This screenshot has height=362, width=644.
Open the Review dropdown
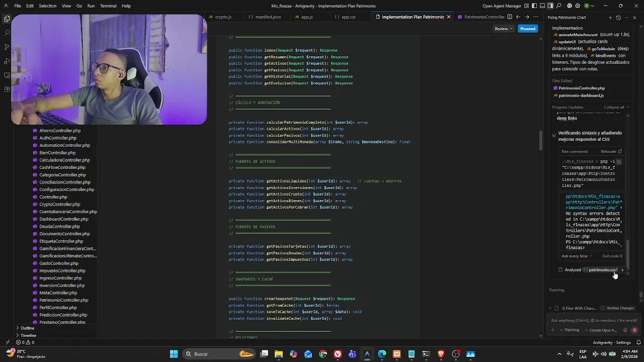point(503,29)
